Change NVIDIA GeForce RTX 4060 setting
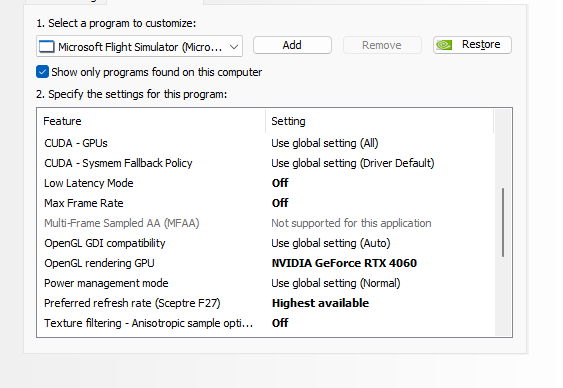 click(x=344, y=263)
